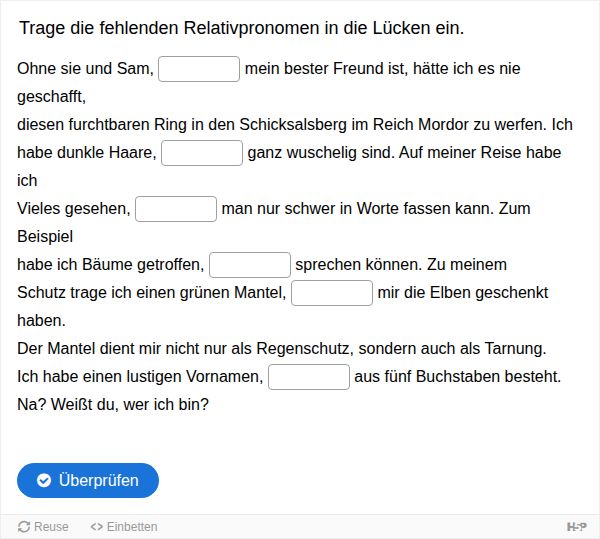Click the circular arrows Reuse icon
This screenshot has width=600, height=539.
(24, 527)
